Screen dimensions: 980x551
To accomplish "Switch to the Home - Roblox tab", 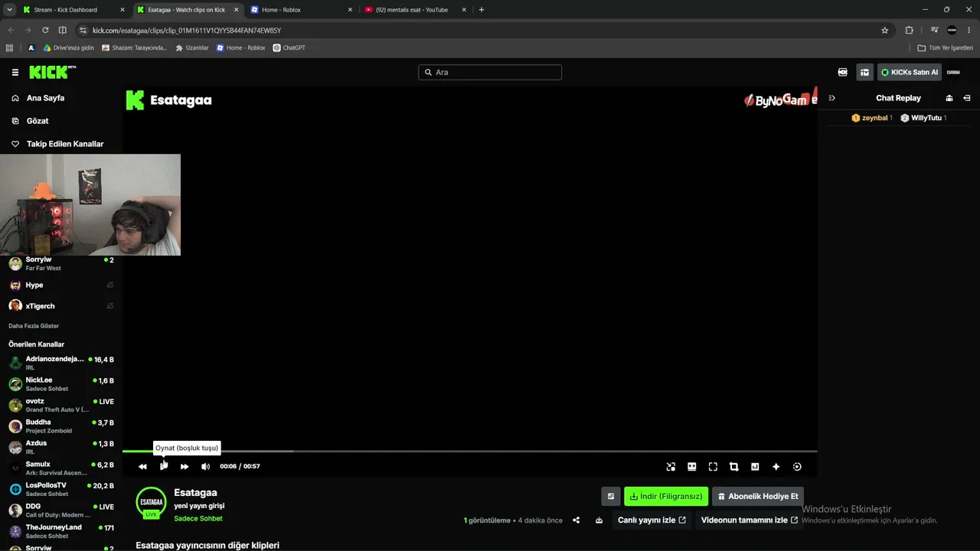I will 301,10.
